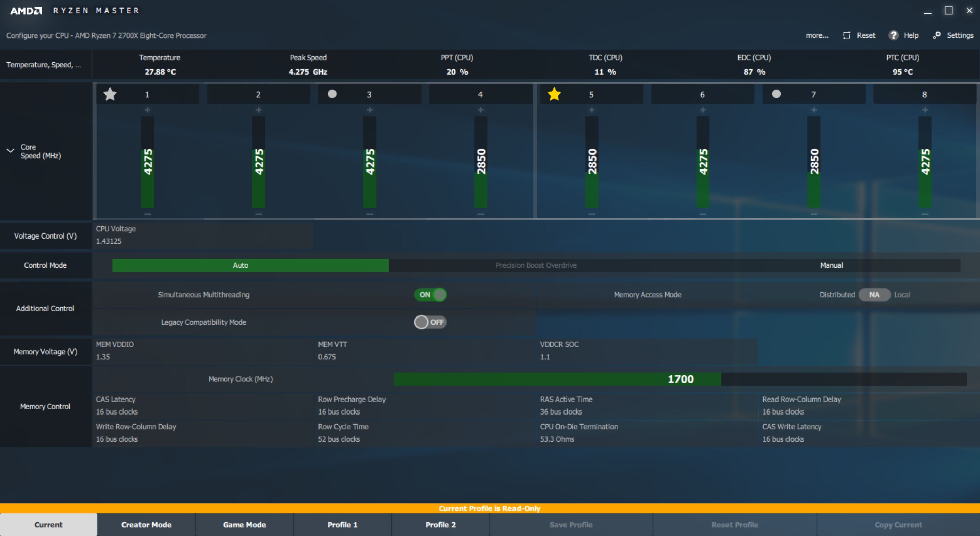This screenshot has height=536, width=980.
Task: Select Manual control mode
Action: (831, 265)
